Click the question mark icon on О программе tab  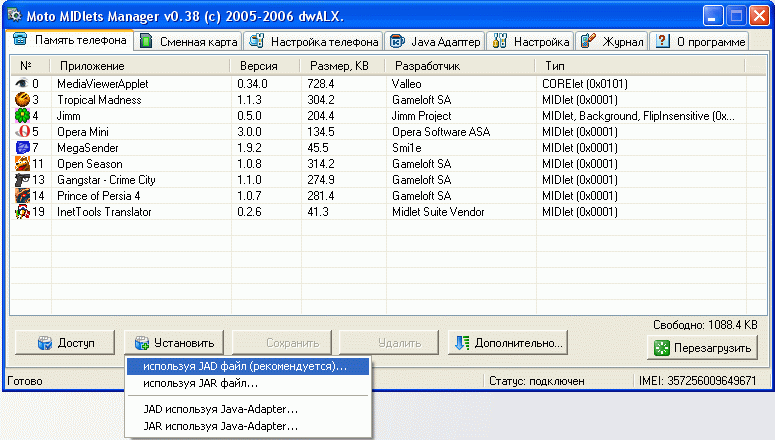coord(662,41)
